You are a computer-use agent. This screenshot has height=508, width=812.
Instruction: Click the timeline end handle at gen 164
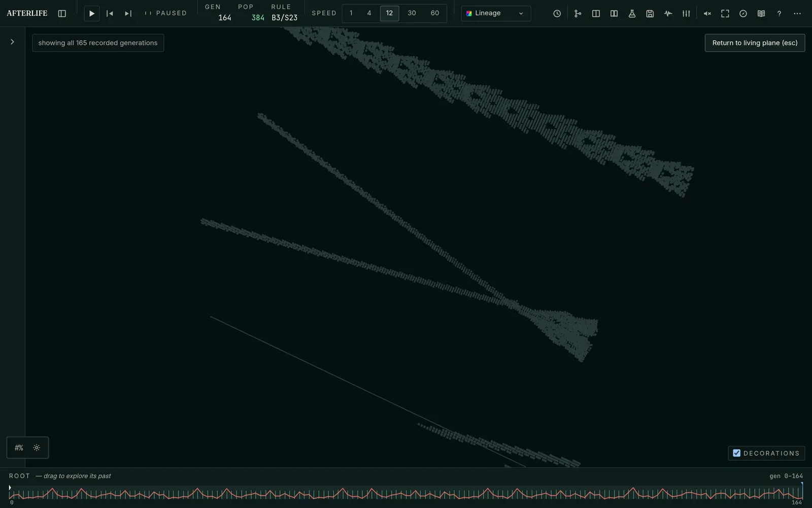coord(802,491)
